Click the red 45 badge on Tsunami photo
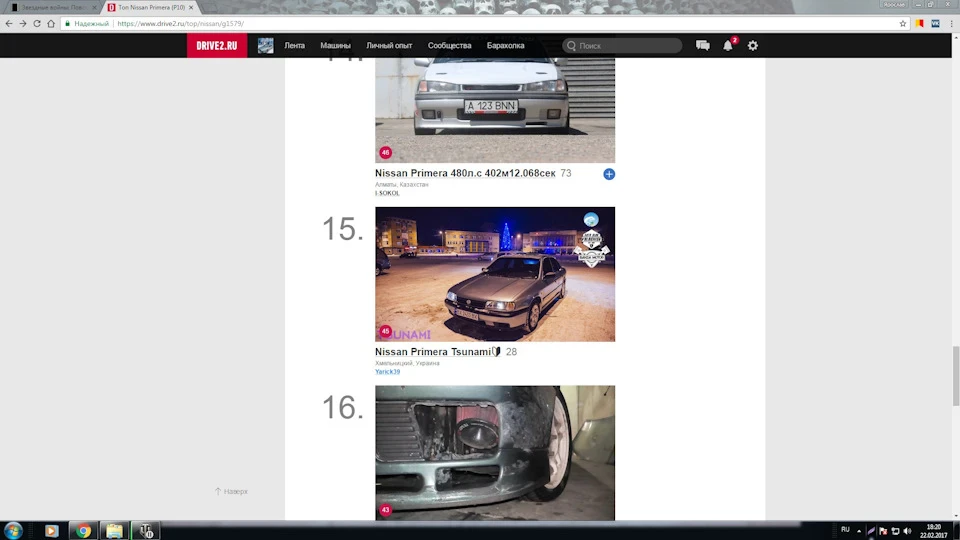The image size is (960, 540). (x=385, y=331)
